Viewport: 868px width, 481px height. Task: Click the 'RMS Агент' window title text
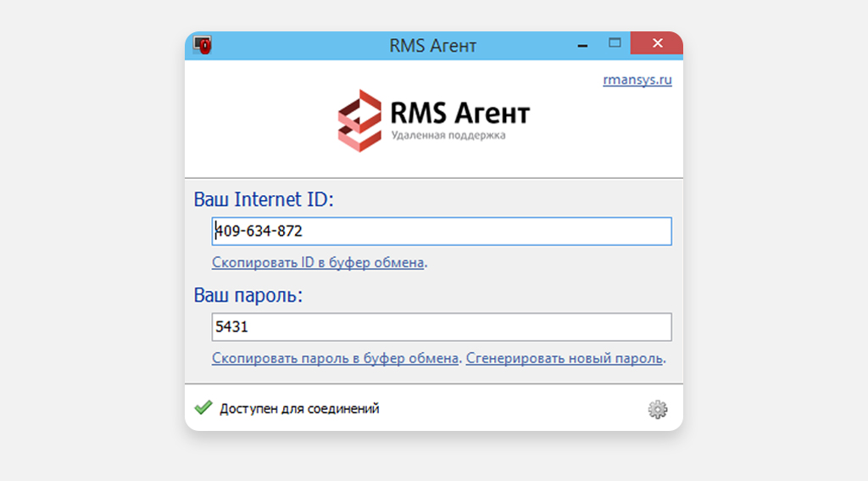(x=433, y=46)
